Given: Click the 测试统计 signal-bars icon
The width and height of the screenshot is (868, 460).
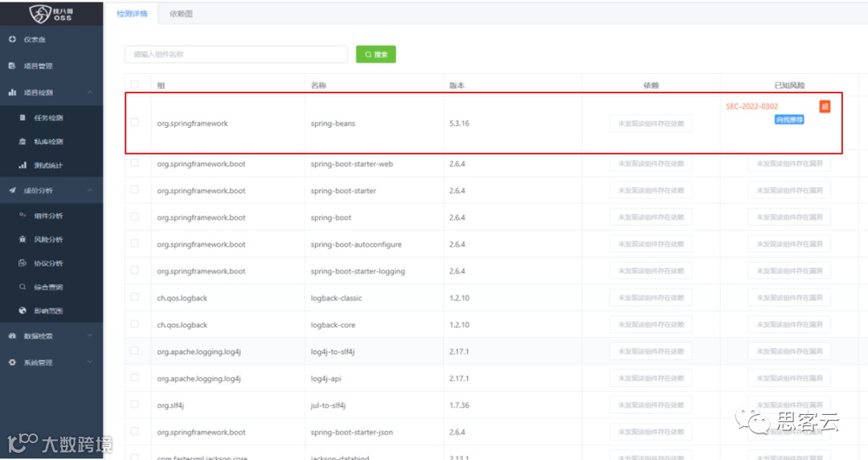Looking at the screenshot, I should tap(23, 165).
